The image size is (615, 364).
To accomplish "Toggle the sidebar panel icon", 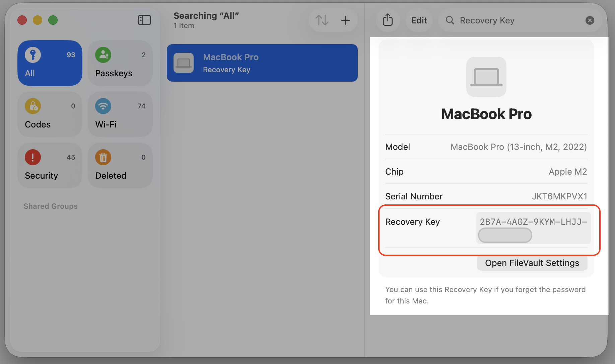I will pos(144,20).
